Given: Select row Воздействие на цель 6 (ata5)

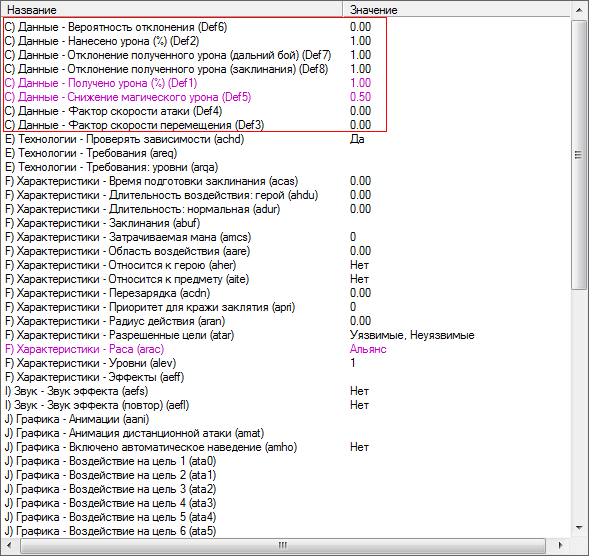Looking at the screenshot, I should pos(285,531).
